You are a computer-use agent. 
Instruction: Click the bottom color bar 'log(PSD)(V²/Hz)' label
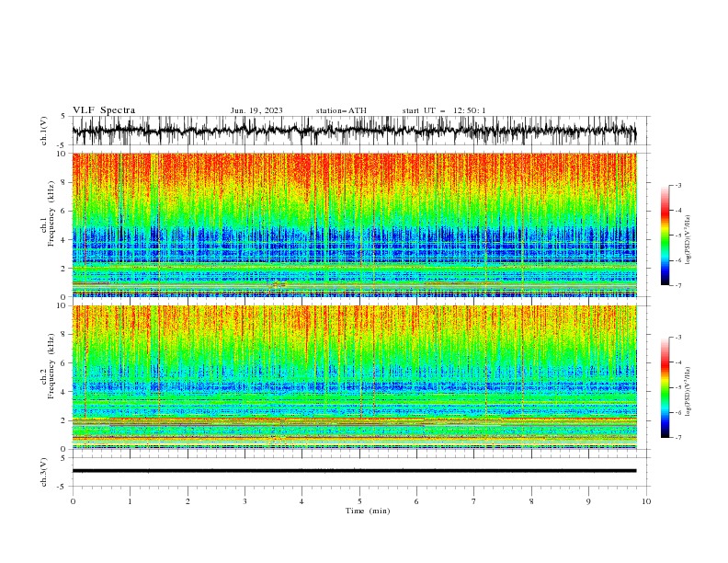click(688, 392)
